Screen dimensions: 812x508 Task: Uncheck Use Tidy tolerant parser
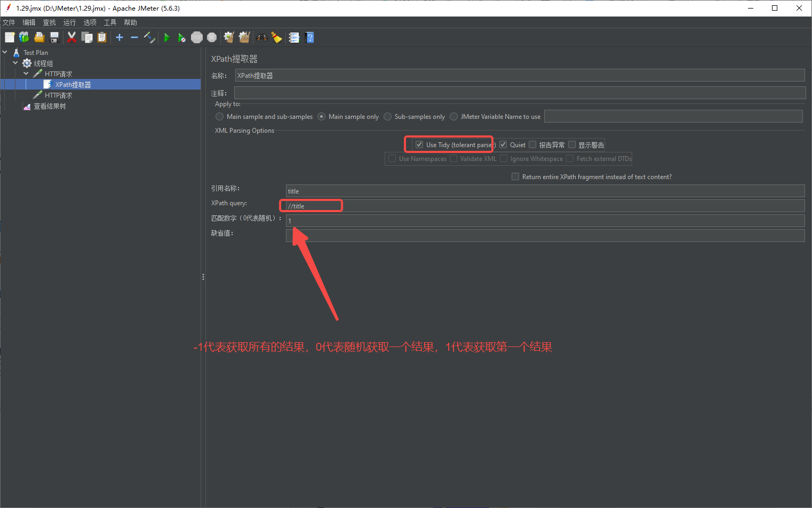[419, 145]
